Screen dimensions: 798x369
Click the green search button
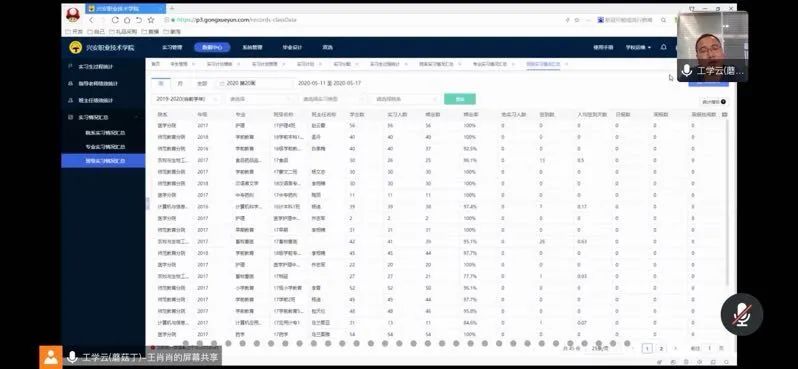point(460,99)
